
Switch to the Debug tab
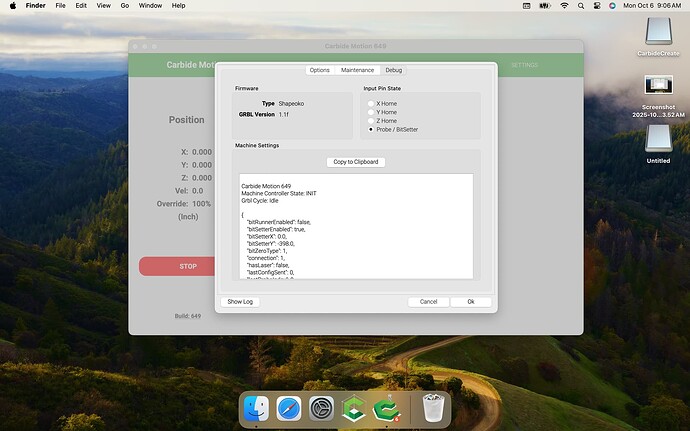pyautogui.click(x=393, y=70)
